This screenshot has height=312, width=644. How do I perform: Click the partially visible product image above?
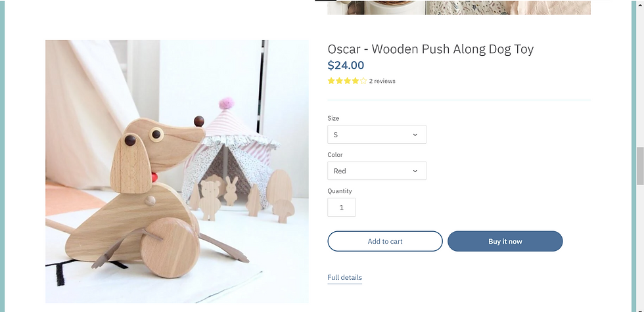[459, 7]
